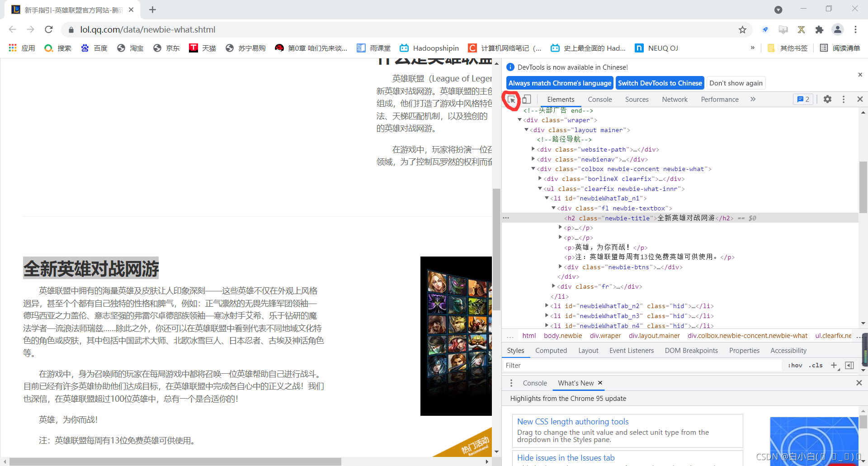Click the heroes image thumbnail
Screen dimensions: 868x466
(456, 336)
